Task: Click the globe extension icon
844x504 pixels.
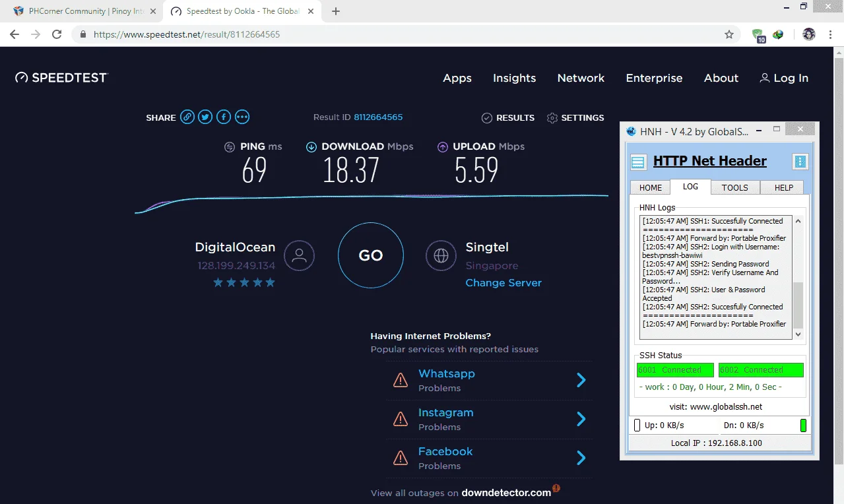Action: pos(779,34)
